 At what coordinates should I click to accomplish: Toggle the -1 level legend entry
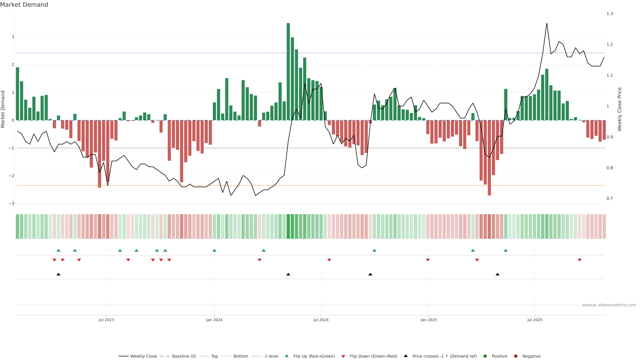click(x=271, y=356)
